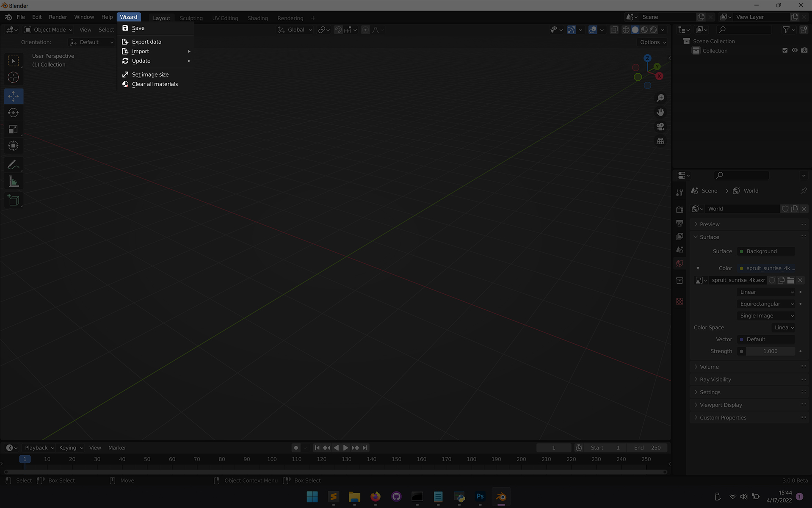812x508 pixels.
Task: Open the Texture properties tab
Action: coord(679,301)
